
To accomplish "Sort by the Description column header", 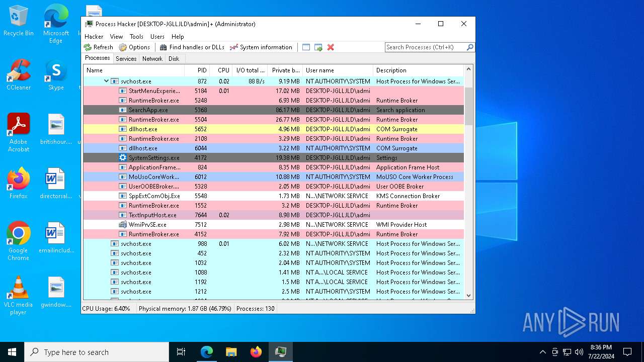I will 418,70.
